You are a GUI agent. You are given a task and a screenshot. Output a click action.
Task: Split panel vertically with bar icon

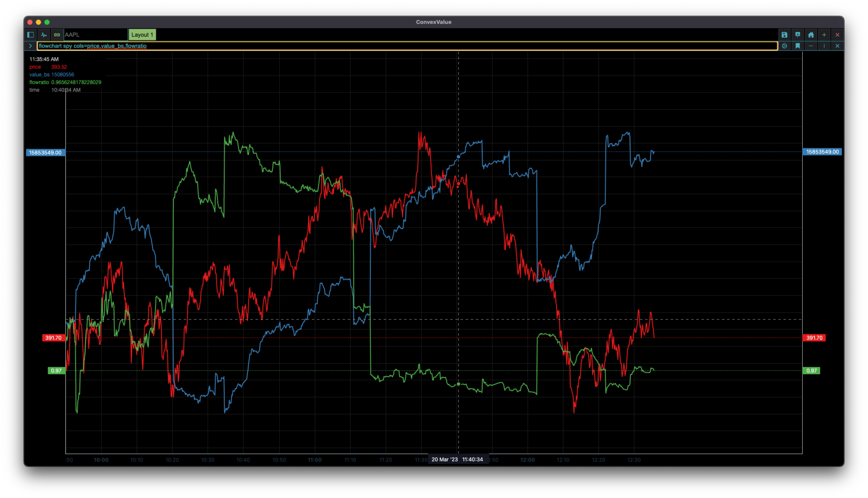(824, 46)
